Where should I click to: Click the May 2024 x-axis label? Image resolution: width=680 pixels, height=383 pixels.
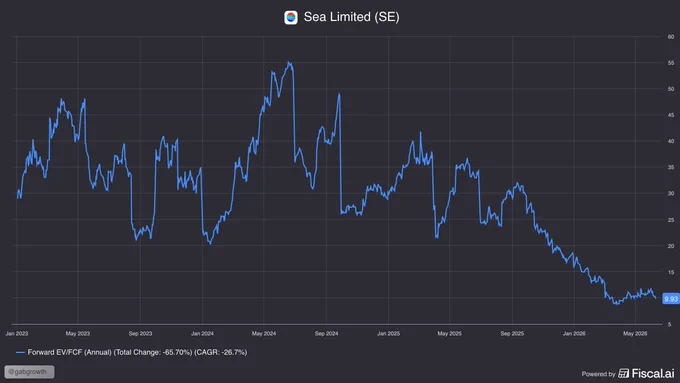tap(264, 334)
